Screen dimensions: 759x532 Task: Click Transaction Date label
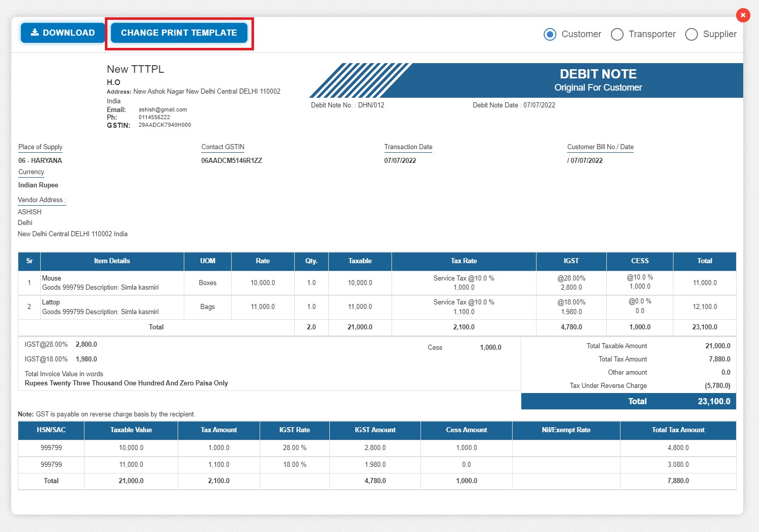(408, 147)
